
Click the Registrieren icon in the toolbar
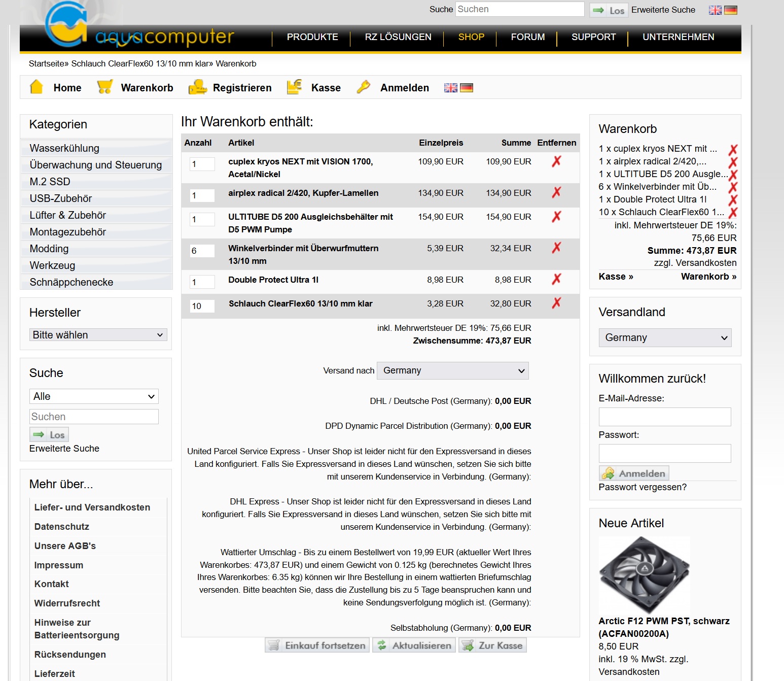tap(198, 87)
